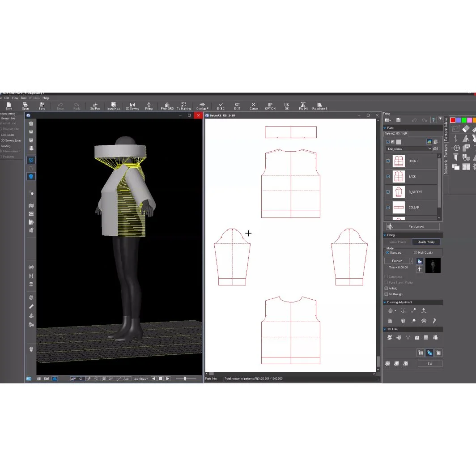Open the Input Mea. tool
The height and width of the screenshot is (476, 476).
(114, 106)
